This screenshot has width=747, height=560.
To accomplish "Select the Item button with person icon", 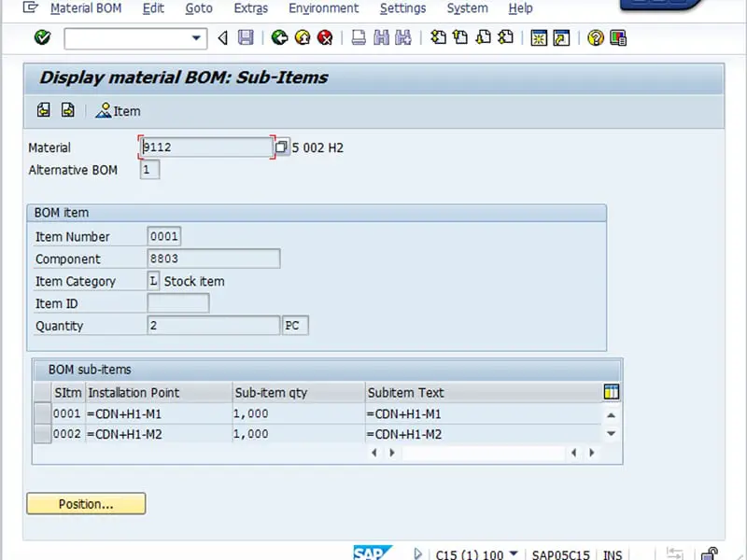I will (118, 110).
